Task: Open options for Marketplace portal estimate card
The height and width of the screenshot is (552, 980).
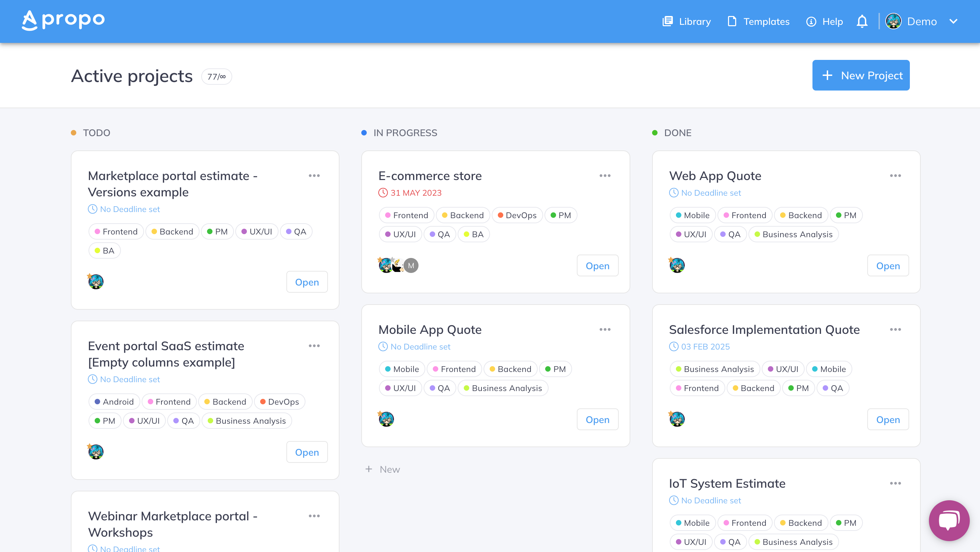Action: coord(314,176)
